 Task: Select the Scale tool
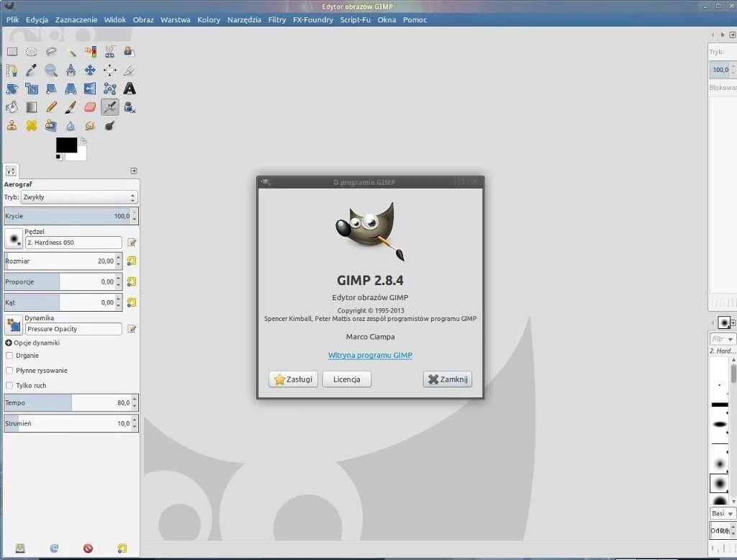(x=32, y=89)
